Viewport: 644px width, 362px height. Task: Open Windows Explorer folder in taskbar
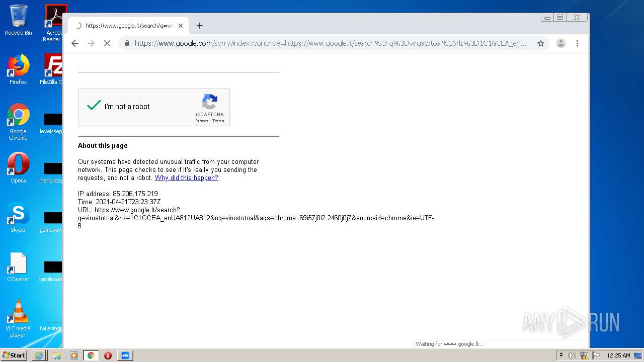pos(57,355)
